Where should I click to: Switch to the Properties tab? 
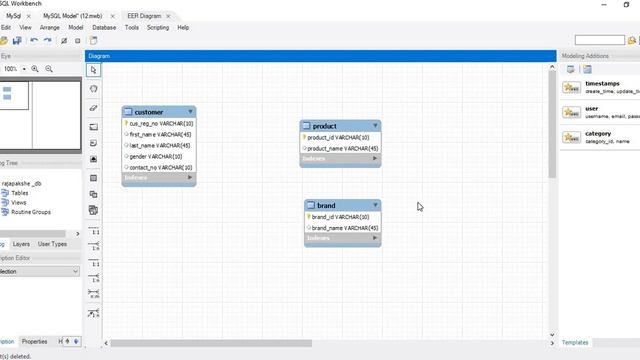34,342
